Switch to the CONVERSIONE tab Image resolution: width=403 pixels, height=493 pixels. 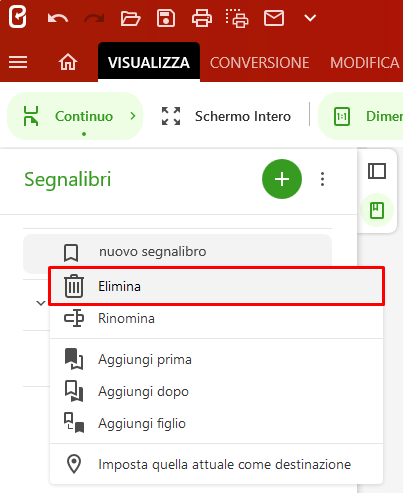pyautogui.click(x=260, y=63)
